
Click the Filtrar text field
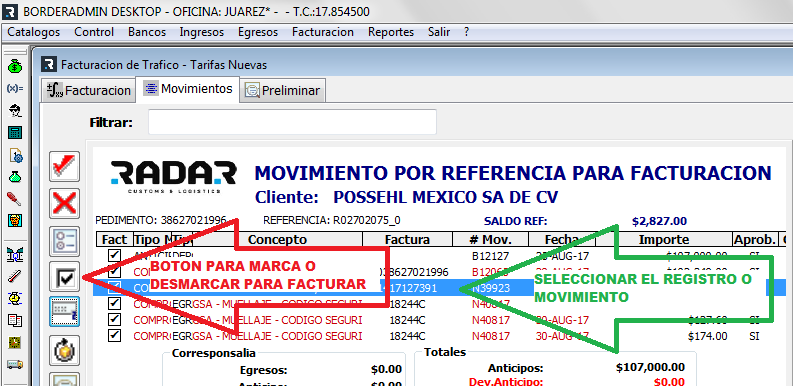tap(292, 122)
